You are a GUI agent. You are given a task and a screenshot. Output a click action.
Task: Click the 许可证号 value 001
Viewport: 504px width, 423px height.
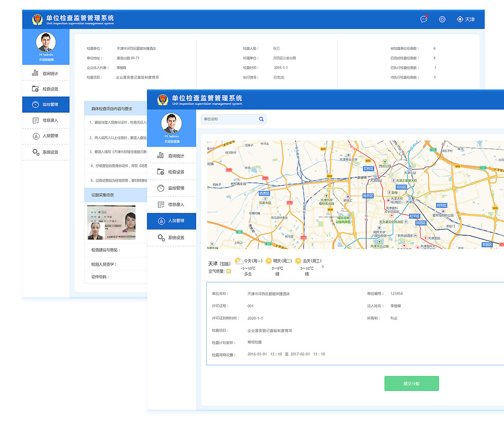click(x=251, y=306)
